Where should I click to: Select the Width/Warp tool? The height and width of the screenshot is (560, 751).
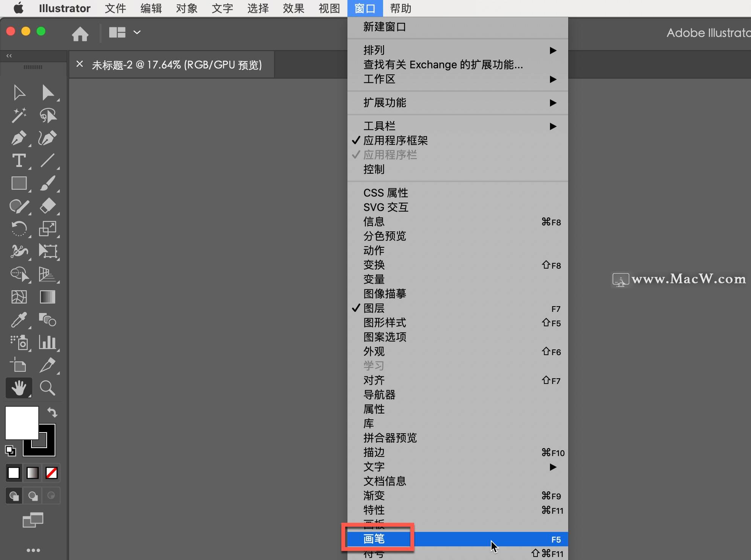coord(19,252)
